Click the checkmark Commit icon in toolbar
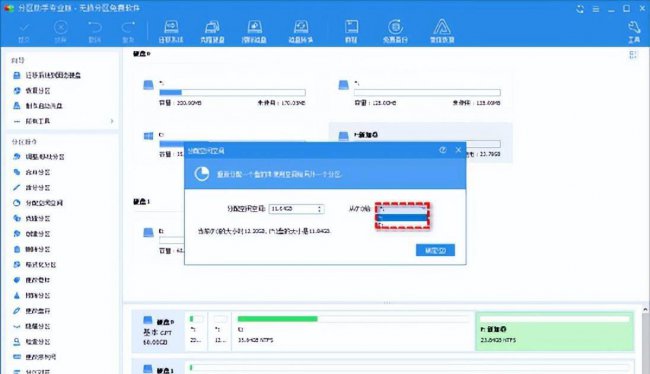The width and height of the screenshot is (650, 374). 24,32
